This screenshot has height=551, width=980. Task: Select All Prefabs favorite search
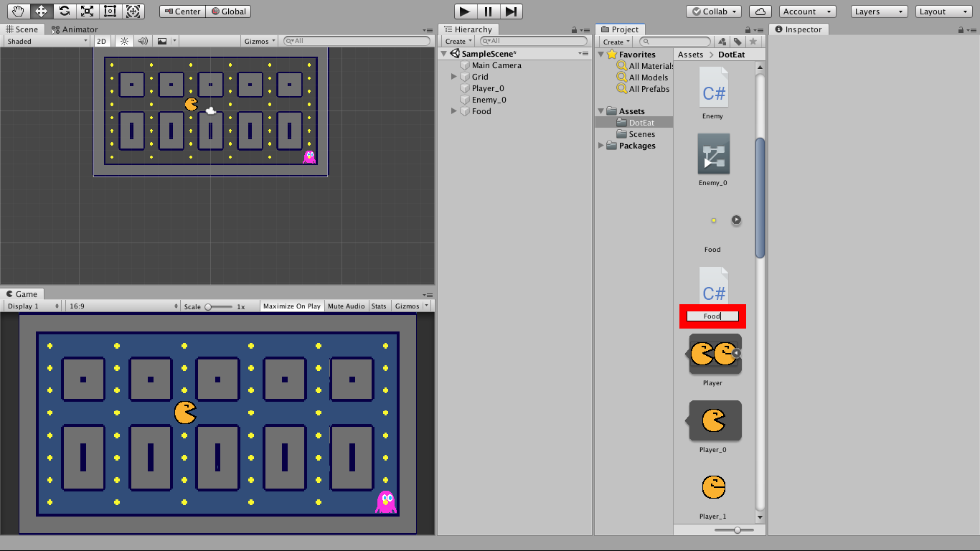(642, 89)
